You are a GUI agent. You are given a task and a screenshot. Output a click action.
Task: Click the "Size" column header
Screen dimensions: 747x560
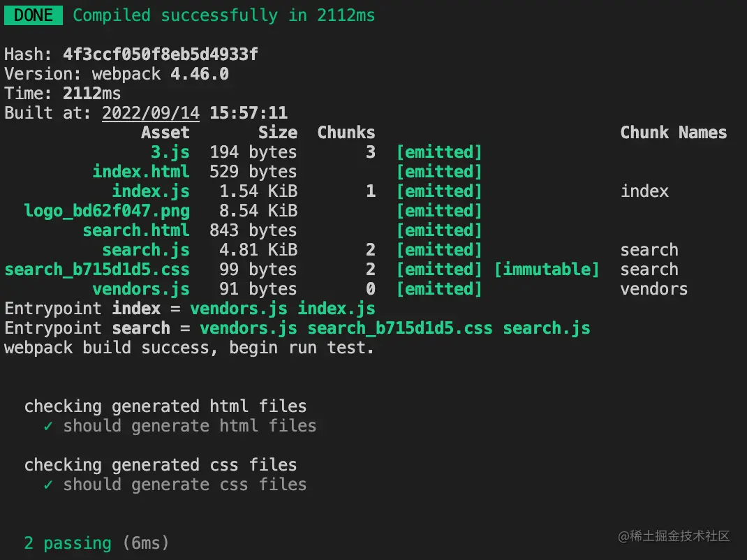click(278, 133)
